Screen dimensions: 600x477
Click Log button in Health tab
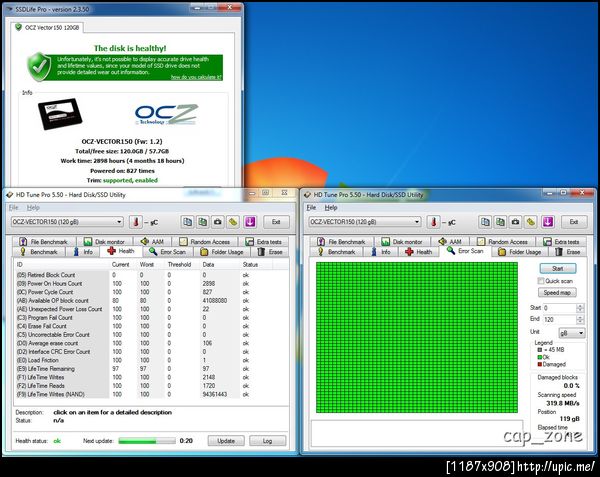pyautogui.click(x=267, y=441)
